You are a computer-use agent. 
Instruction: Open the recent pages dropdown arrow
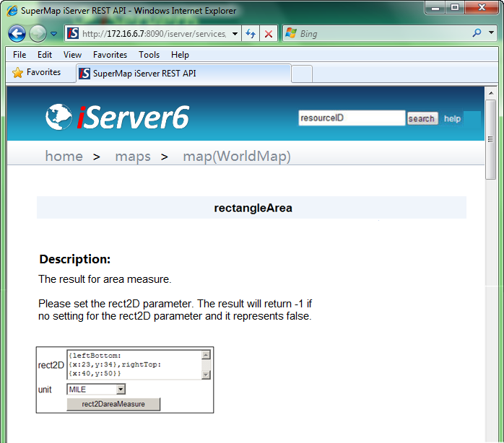pyautogui.click(x=53, y=34)
